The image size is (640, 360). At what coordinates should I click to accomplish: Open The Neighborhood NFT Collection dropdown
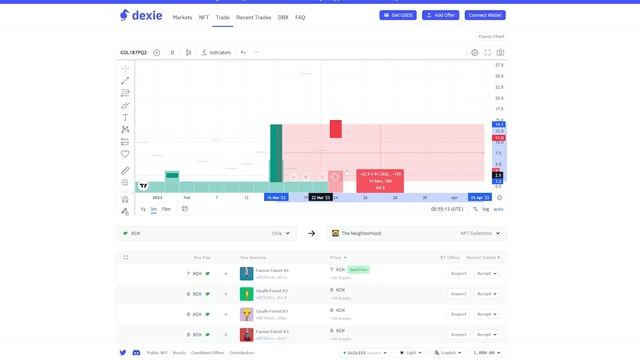click(417, 233)
